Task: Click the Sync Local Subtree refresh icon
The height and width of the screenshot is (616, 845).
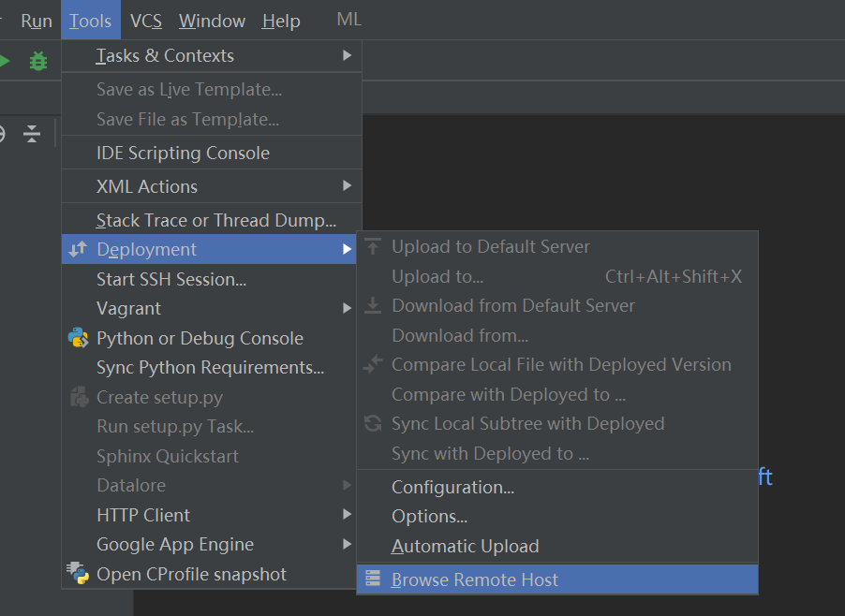Action: pos(373,423)
